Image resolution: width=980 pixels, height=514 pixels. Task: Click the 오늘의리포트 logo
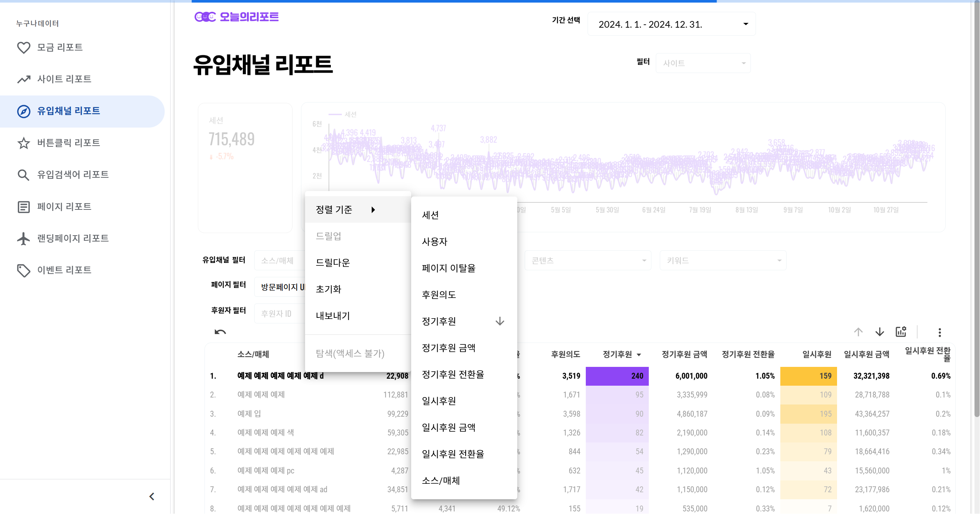tap(236, 17)
